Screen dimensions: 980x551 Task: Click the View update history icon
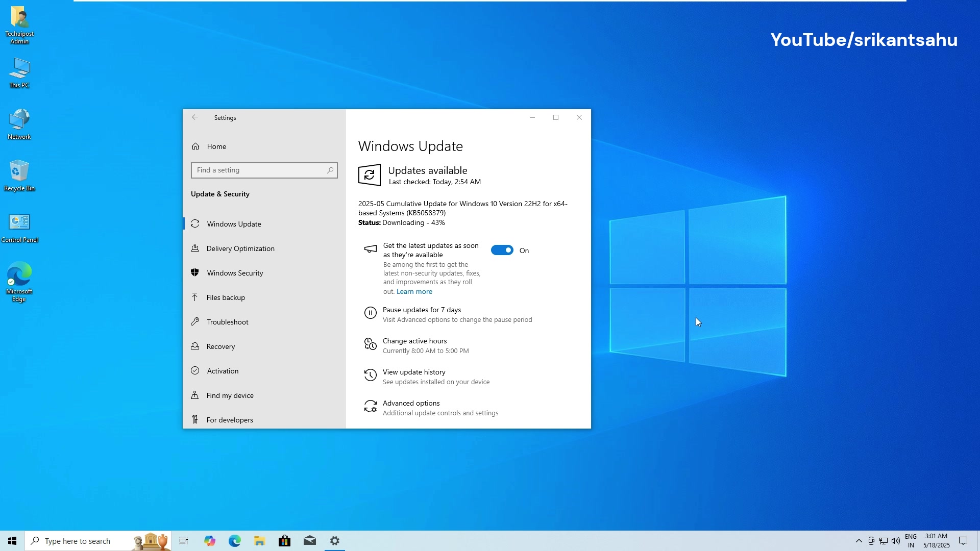[371, 375]
